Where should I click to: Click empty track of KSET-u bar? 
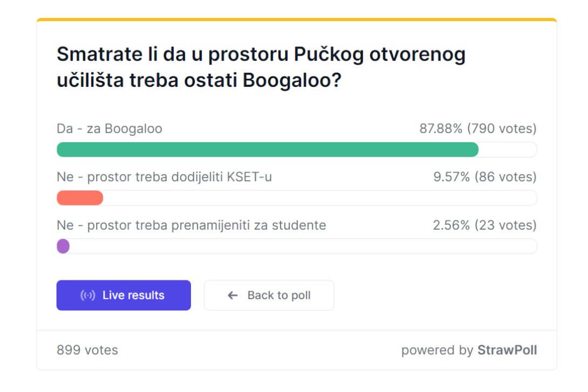[x=320, y=198]
